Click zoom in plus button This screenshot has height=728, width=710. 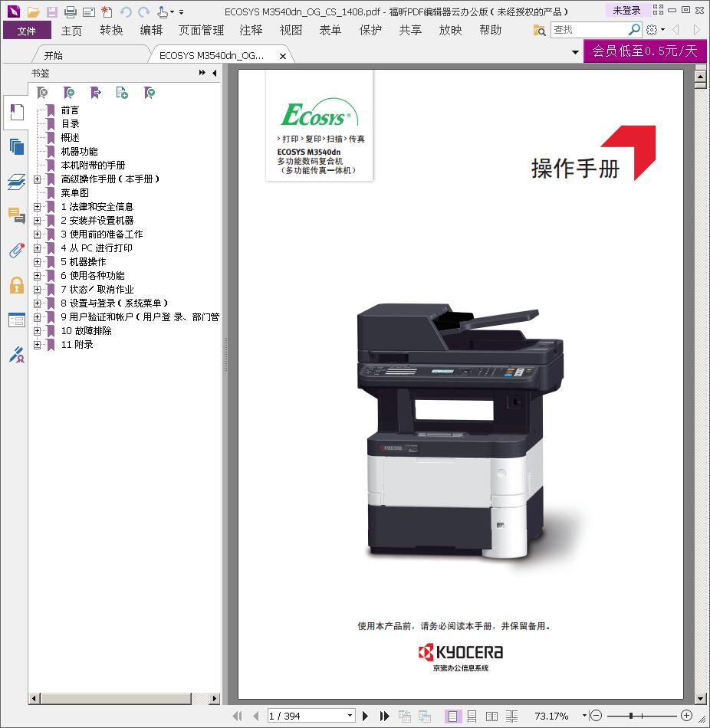686,716
